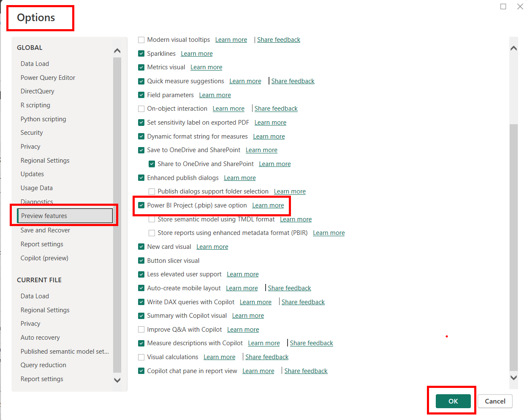Click features list scroll up arrow

click(x=513, y=48)
